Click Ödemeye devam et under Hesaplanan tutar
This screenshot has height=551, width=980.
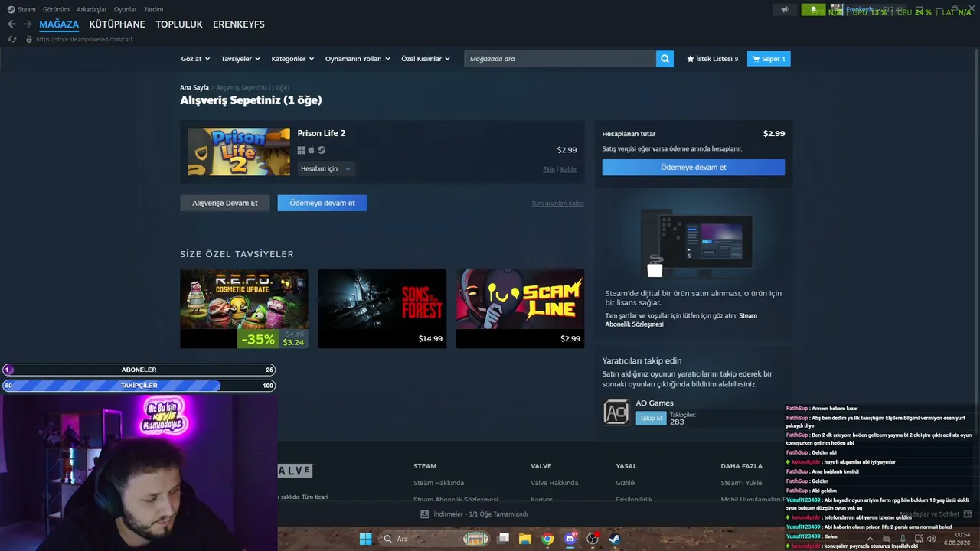[694, 168]
